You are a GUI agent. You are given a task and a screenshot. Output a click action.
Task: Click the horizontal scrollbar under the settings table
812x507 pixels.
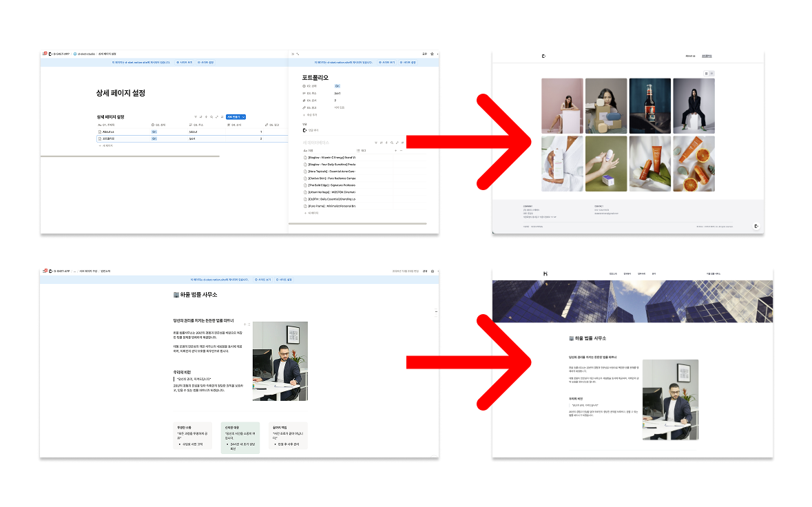(129, 156)
